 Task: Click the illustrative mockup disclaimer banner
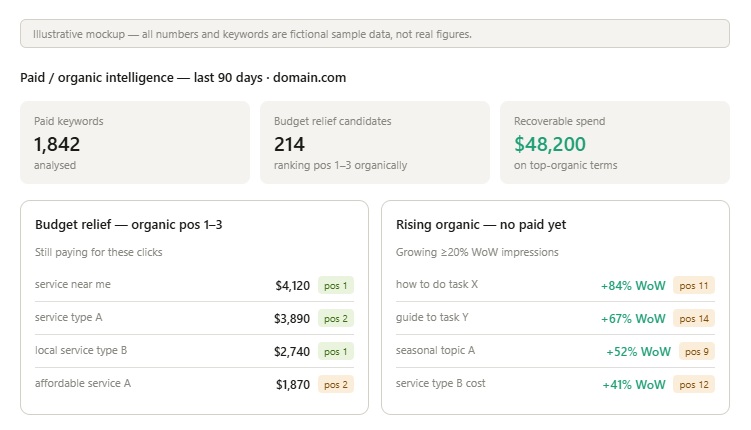(x=375, y=34)
